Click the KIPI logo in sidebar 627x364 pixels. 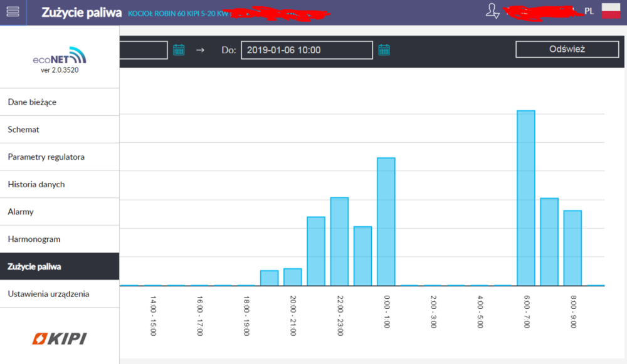tap(60, 339)
